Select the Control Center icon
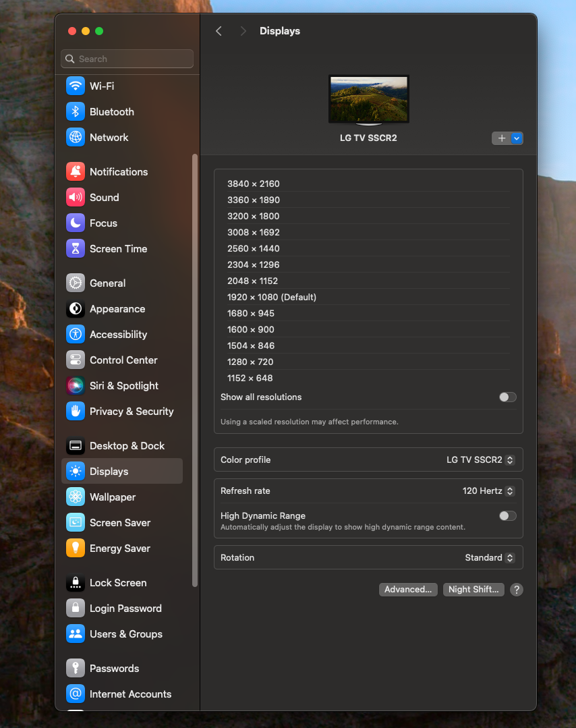The height and width of the screenshot is (728, 576). click(x=75, y=360)
